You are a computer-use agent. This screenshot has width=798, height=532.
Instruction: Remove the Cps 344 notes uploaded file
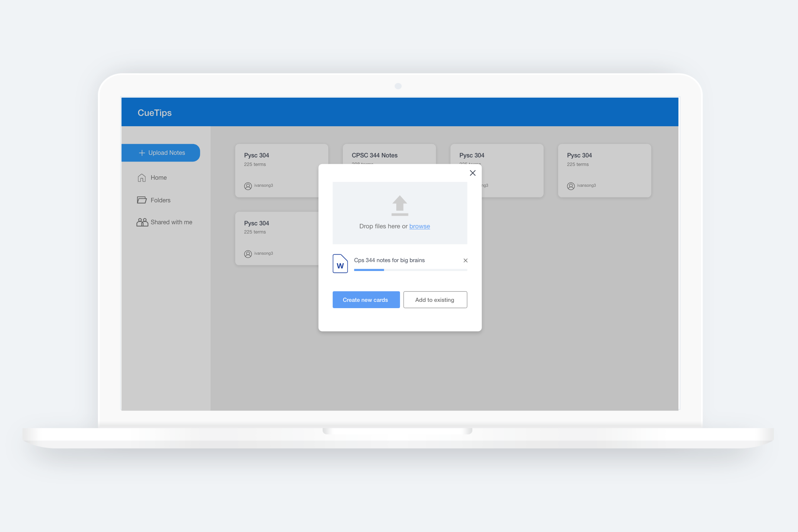pyautogui.click(x=465, y=261)
